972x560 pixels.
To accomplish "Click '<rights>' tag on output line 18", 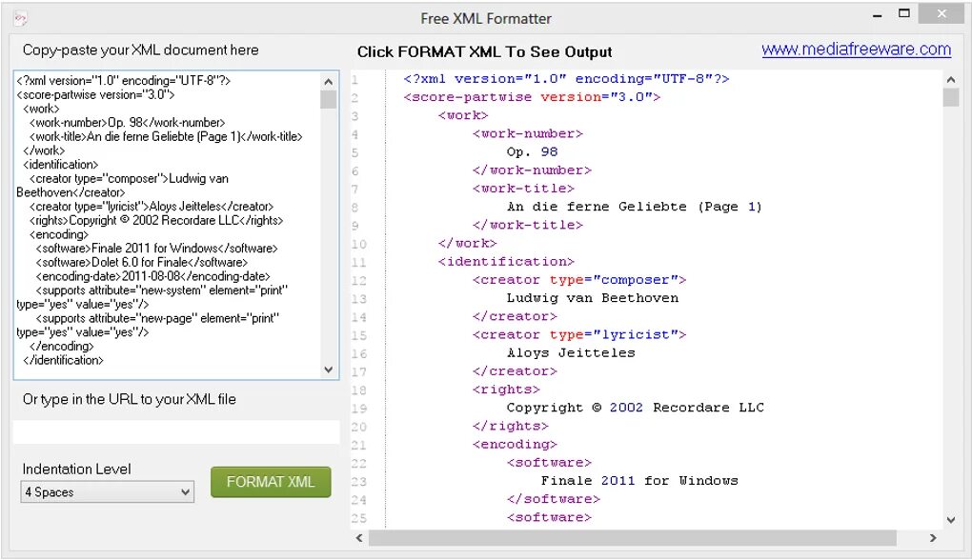I will click(x=506, y=390).
